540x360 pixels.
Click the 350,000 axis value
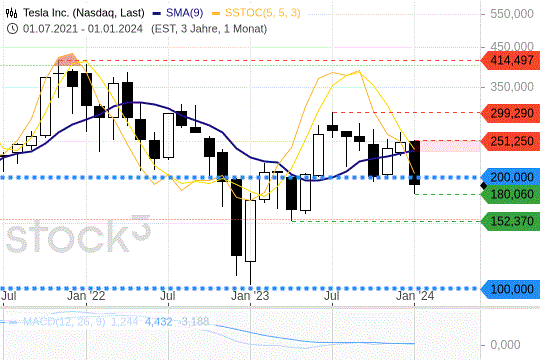512,86
